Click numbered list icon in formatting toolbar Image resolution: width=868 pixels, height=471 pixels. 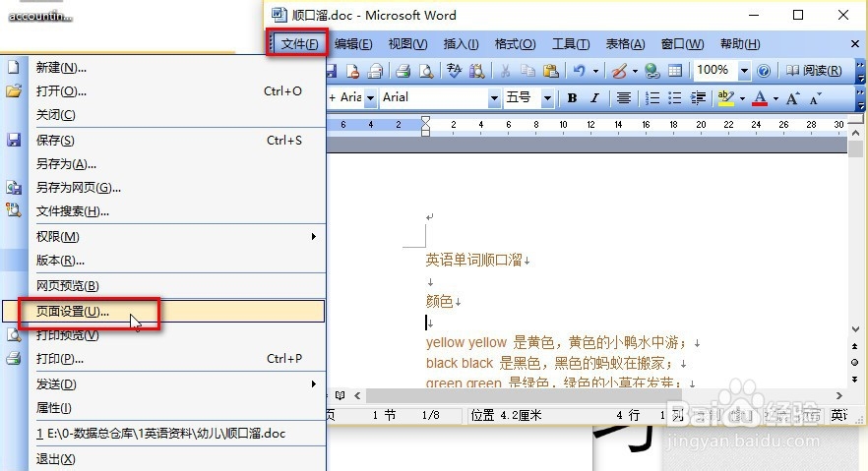(652, 98)
